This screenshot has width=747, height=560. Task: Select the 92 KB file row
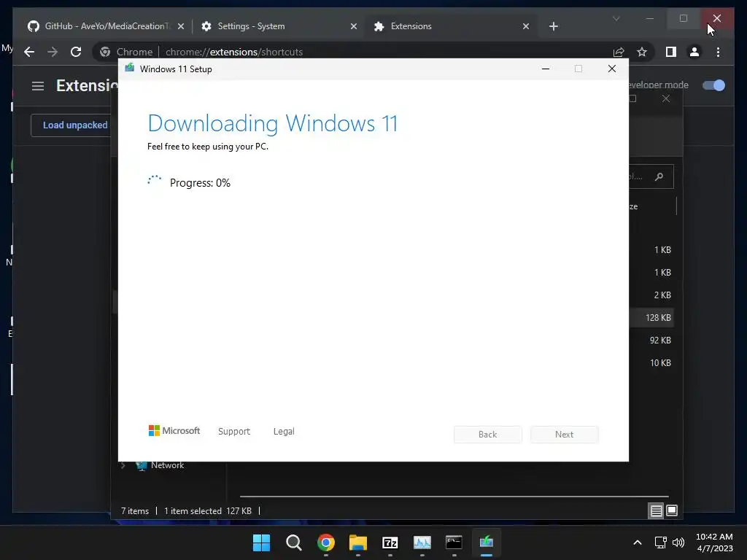point(651,341)
